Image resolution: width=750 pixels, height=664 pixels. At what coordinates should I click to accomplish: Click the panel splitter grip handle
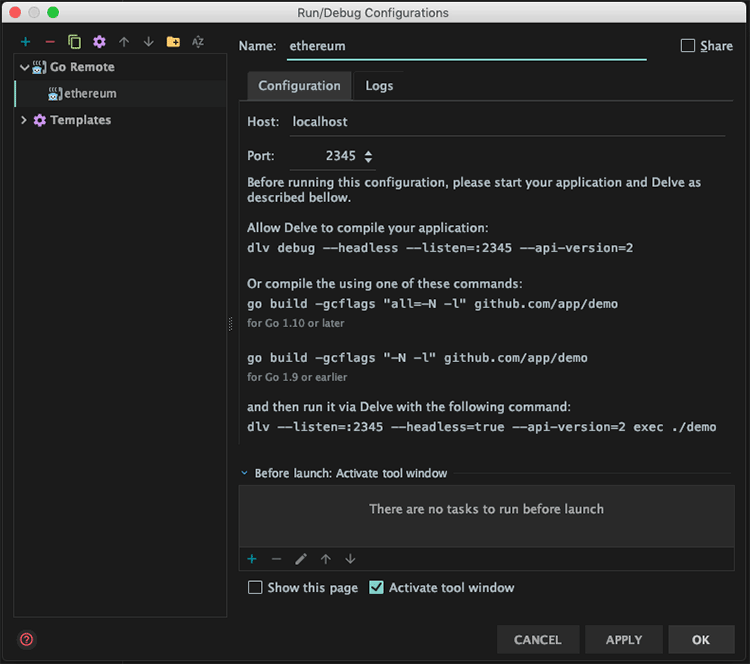coord(231,324)
